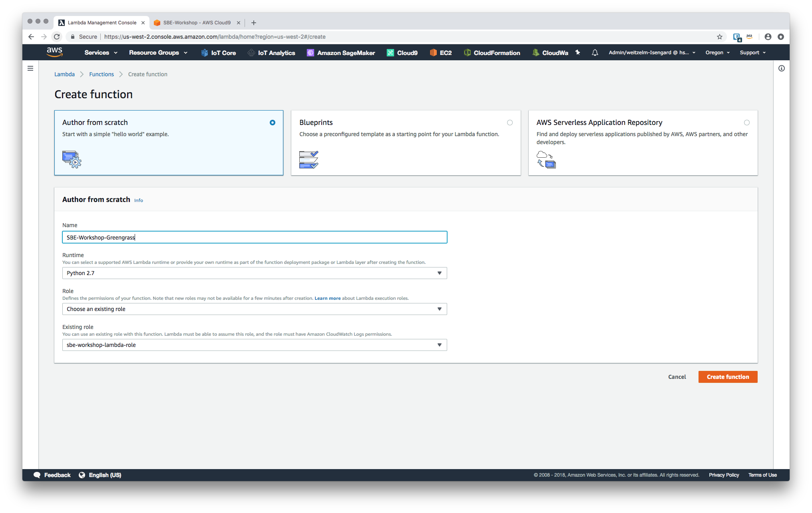Click the Info link beside Author from scratch
Image resolution: width=812 pixels, height=513 pixels.
pos(139,200)
